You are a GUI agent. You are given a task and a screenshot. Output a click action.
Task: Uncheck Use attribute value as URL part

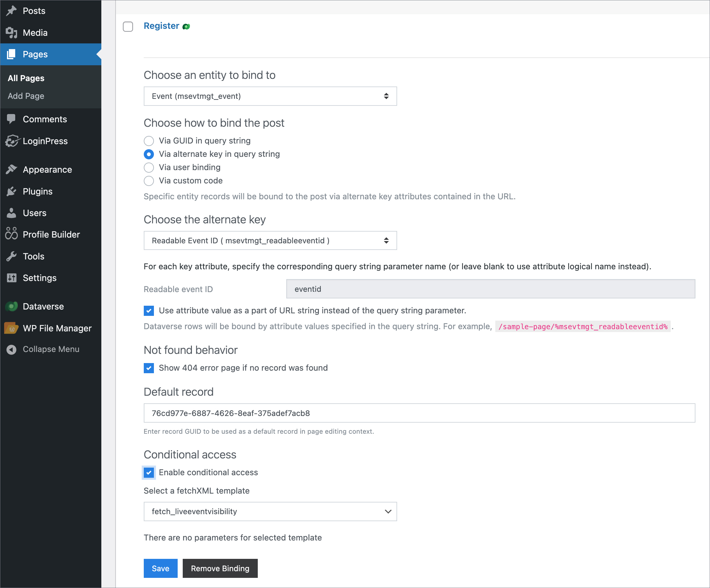149,310
